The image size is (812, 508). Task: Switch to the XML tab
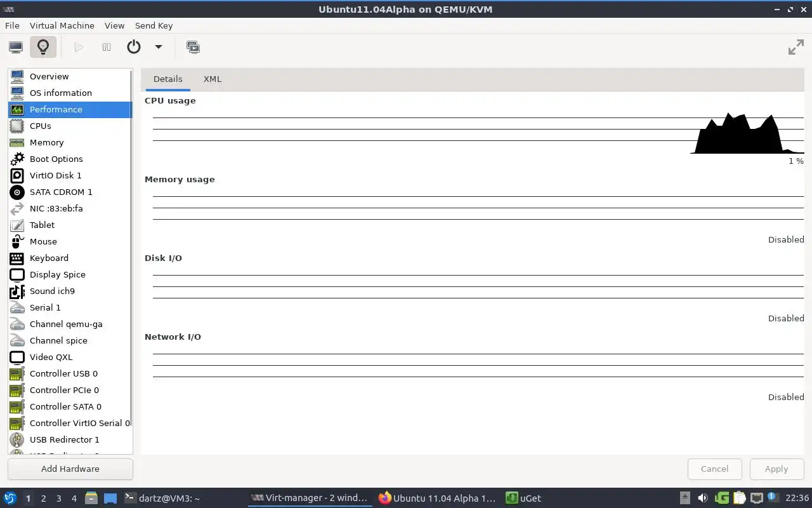[213, 79]
